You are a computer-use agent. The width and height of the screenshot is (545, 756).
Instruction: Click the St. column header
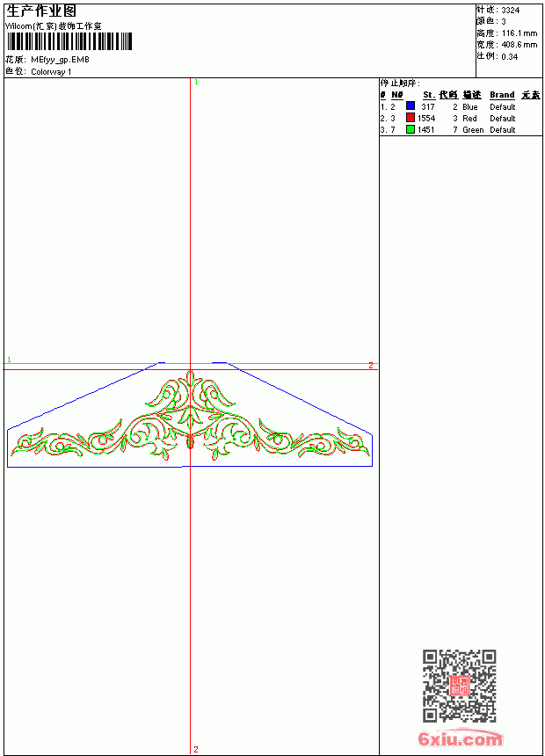tap(429, 95)
